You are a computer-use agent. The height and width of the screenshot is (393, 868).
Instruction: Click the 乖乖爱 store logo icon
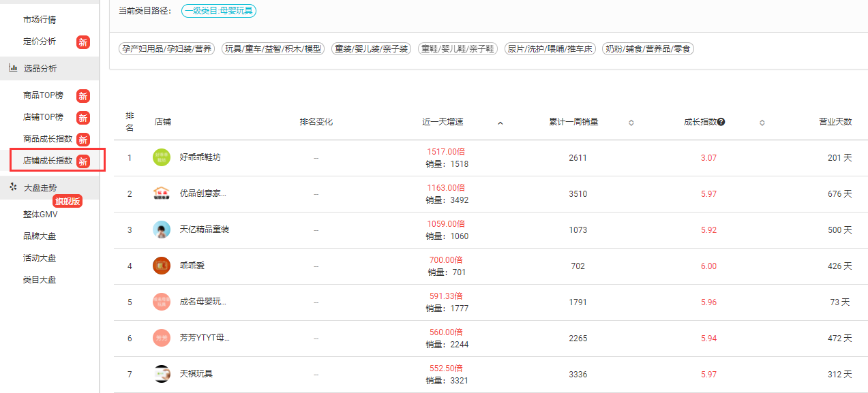pos(162,266)
